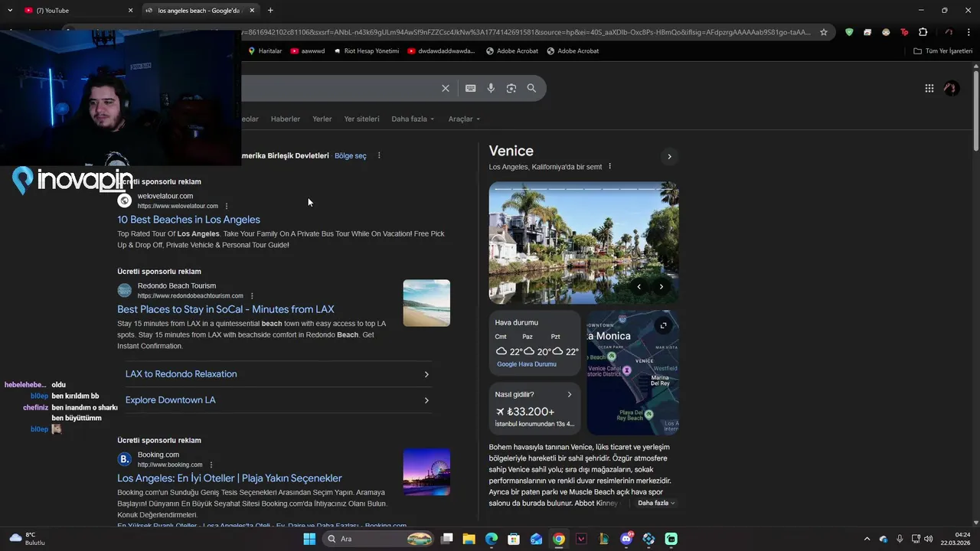Open the Tp extension icon

[904, 32]
